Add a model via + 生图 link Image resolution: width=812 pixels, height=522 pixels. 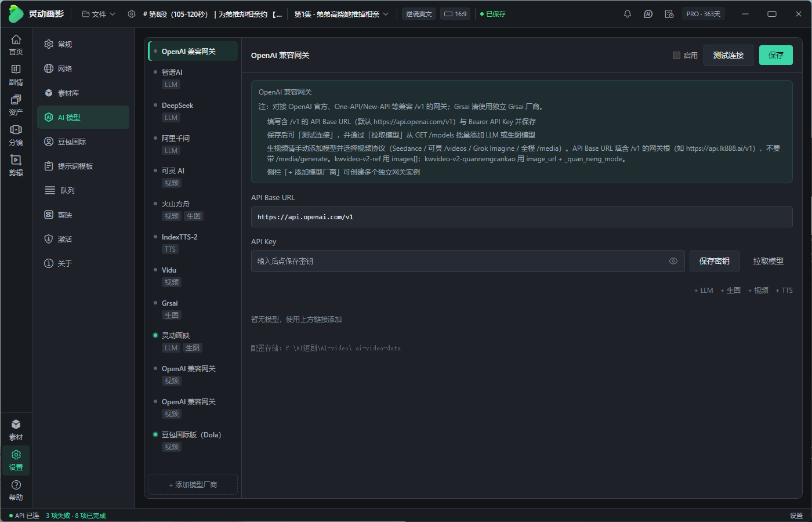click(x=730, y=291)
